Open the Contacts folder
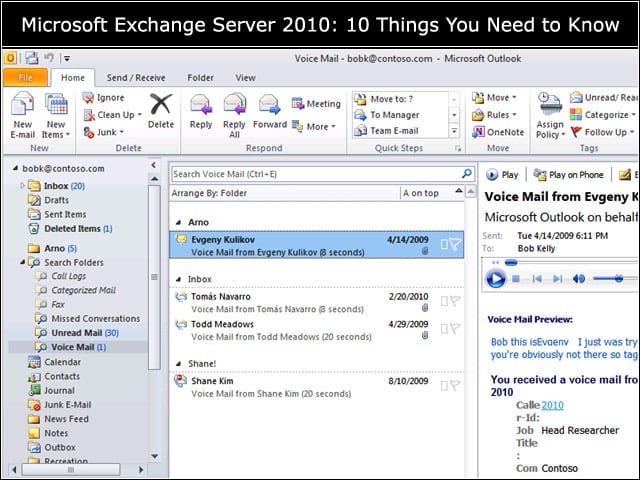Image resolution: width=640 pixels, height=480 pixels. [x=53, y=376]
